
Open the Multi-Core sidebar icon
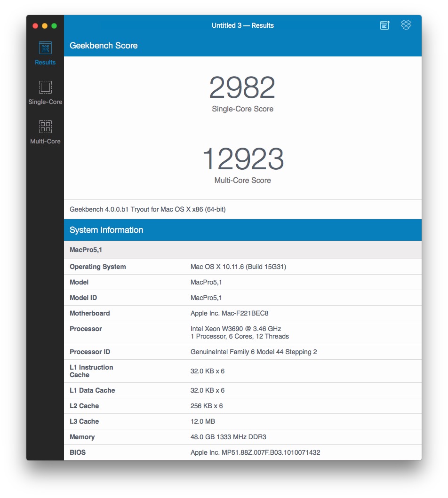tap(45, 126)
